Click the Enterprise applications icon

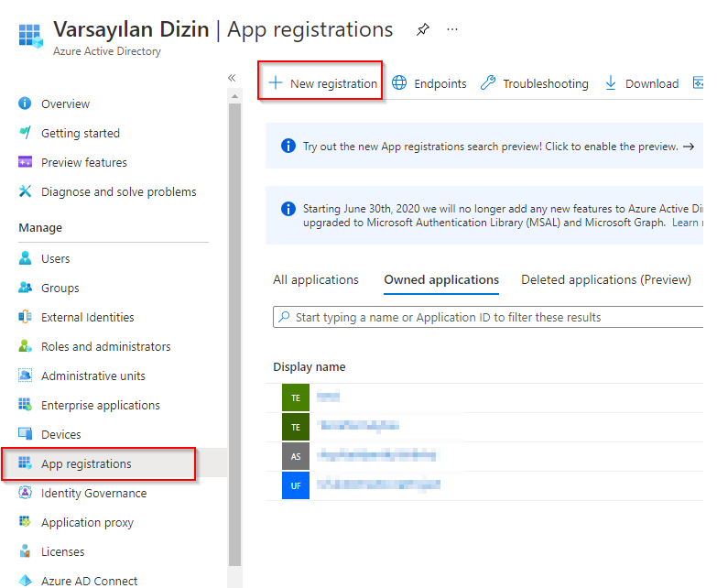[25, 404]
